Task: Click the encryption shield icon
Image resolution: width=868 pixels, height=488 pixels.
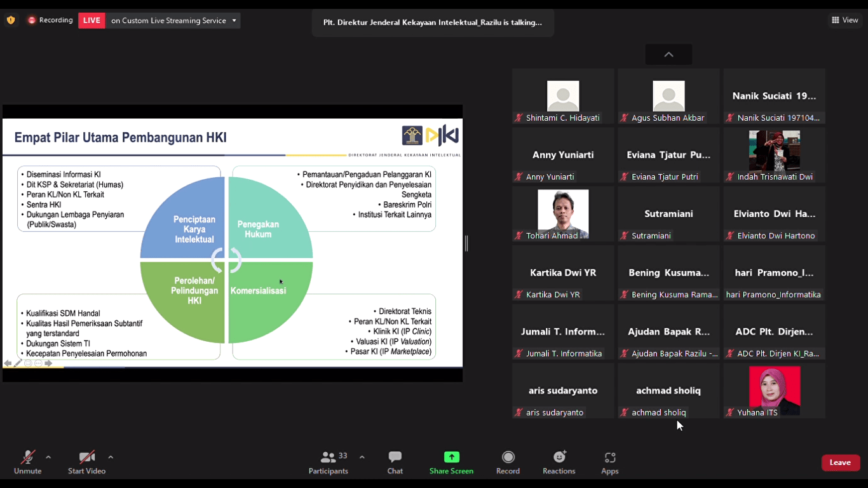Action: [x=11, y=20]
